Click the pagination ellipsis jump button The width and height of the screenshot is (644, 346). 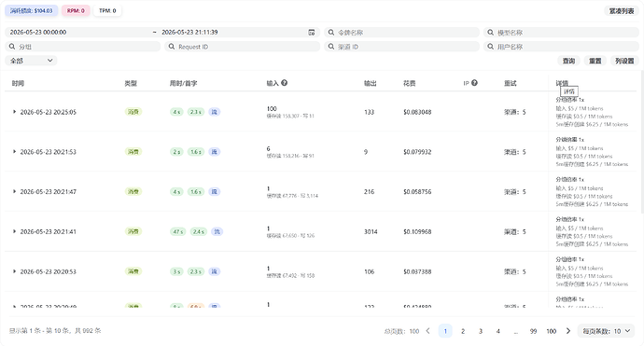pyautogui.click(x=516, y=331)
